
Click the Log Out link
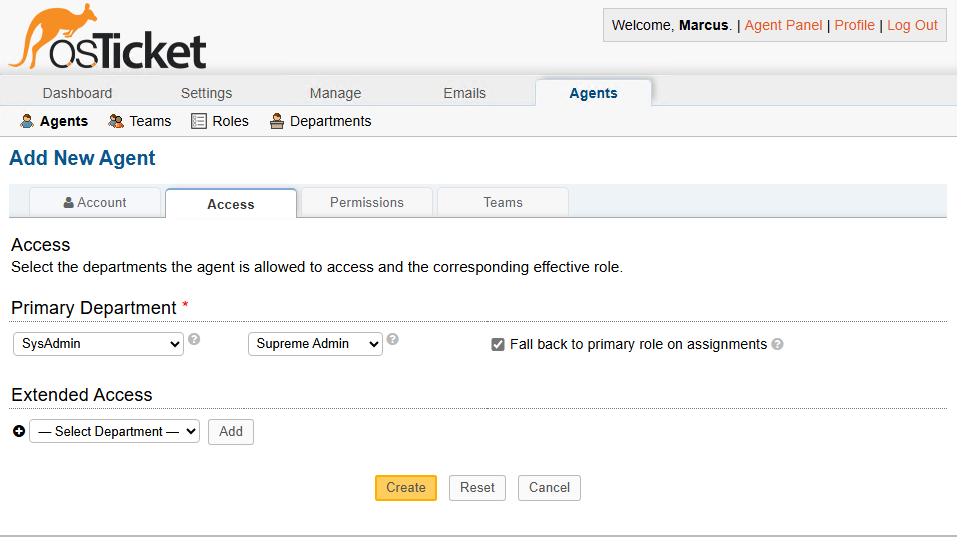point(912,25)
